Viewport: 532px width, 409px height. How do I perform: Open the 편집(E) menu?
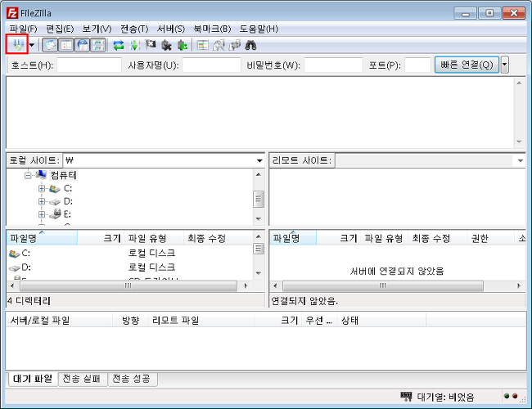(60, 29)
